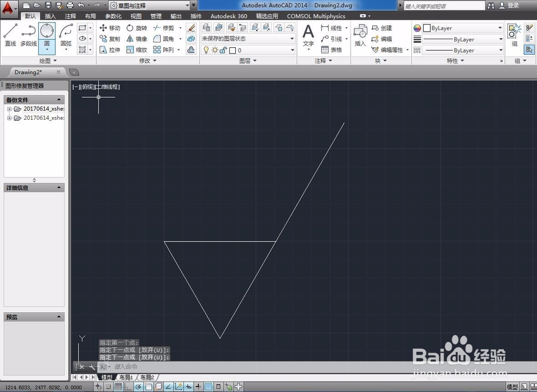
Task: Click the Linear (线性) dimension tool
Action: [331, 28]
